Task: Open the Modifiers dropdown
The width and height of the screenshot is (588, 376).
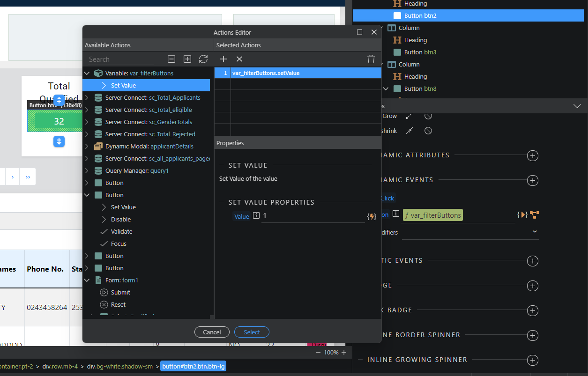Action: coord(535,232)
